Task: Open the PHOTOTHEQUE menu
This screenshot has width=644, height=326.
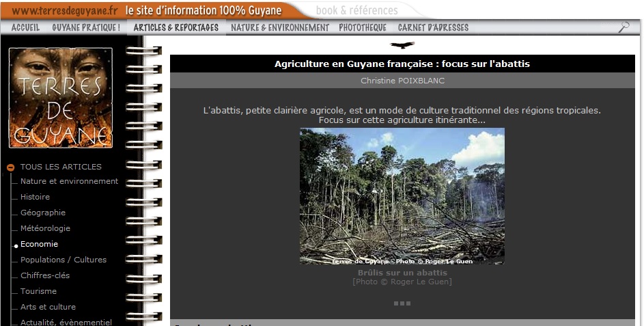Action: tap(363, 27)
